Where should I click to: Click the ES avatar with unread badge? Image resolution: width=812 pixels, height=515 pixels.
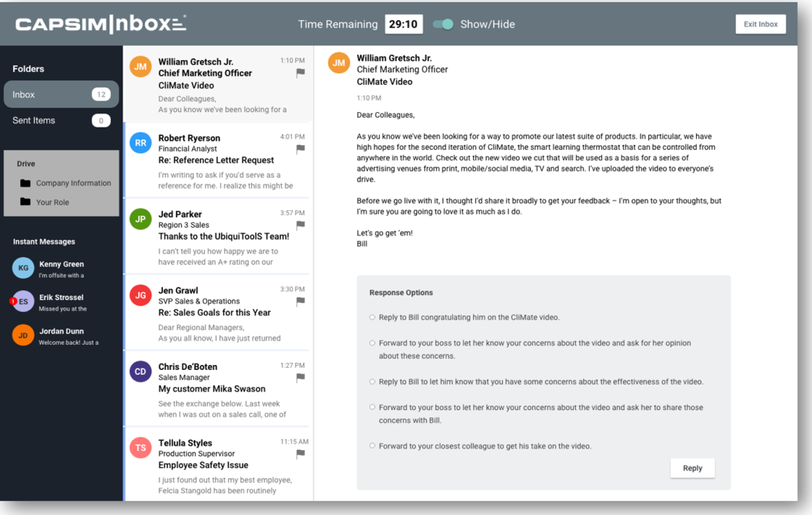click(x=23, y=301)
